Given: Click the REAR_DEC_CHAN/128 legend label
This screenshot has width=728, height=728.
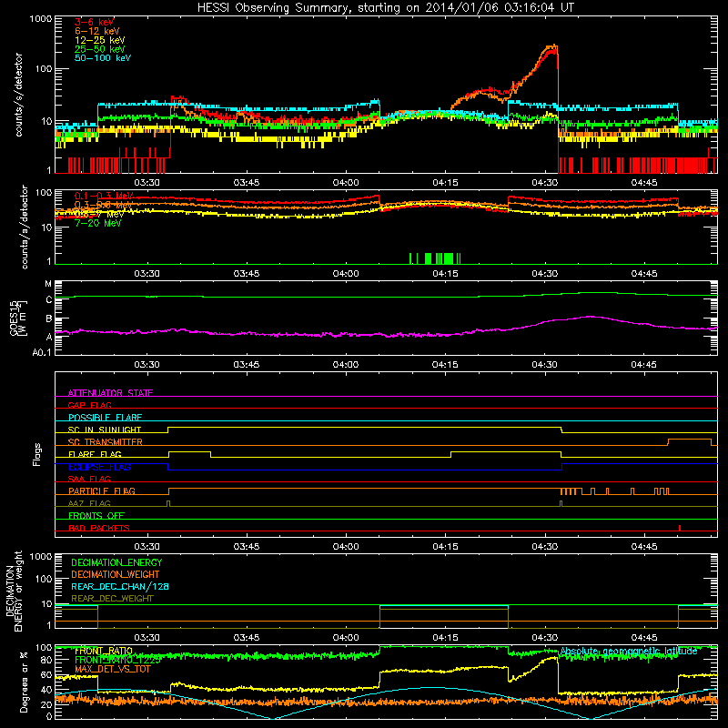Looking at the screenshot, I should pyautogui.click(x=120, y=587).
